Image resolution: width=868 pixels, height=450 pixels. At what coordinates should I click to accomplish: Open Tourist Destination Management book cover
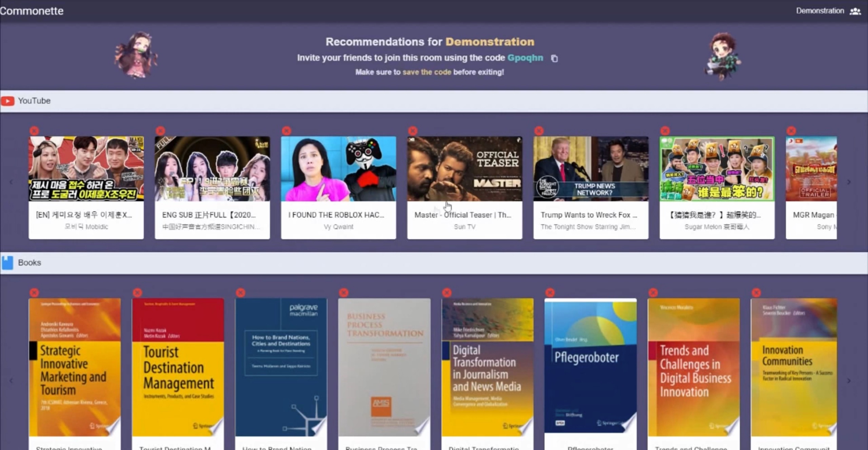(178, 367)
